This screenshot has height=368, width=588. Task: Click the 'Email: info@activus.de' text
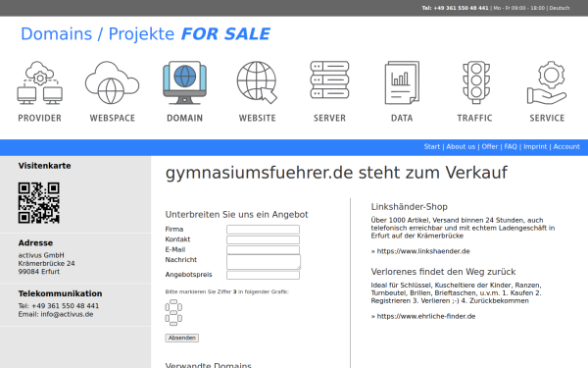tap(56, 314)
